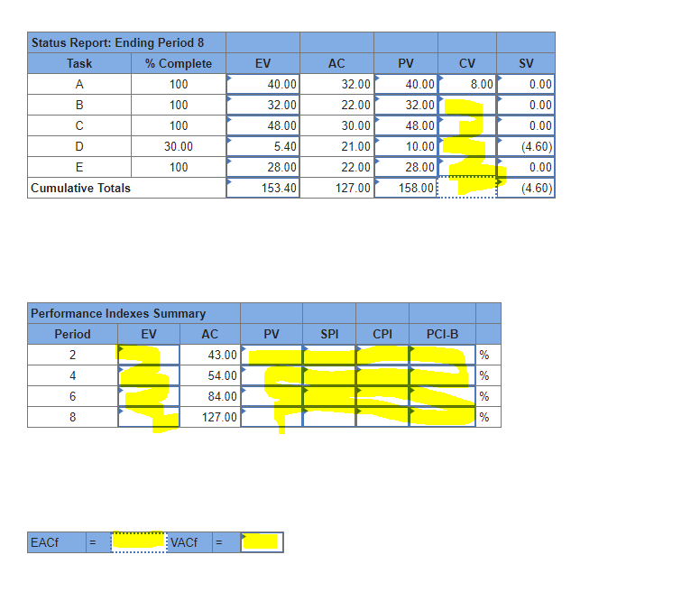Click the CPI field for Period 6
This screenshot has width=700, height=601.
382,396
